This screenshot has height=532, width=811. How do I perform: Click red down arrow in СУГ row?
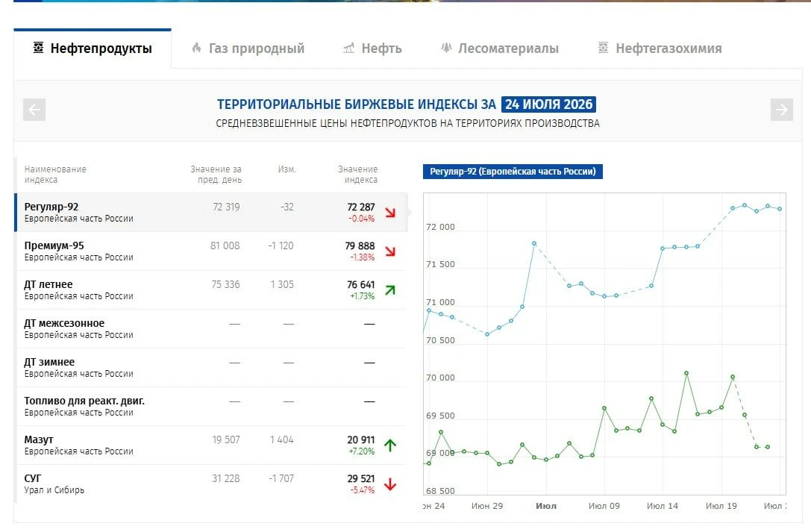(390, 484)
